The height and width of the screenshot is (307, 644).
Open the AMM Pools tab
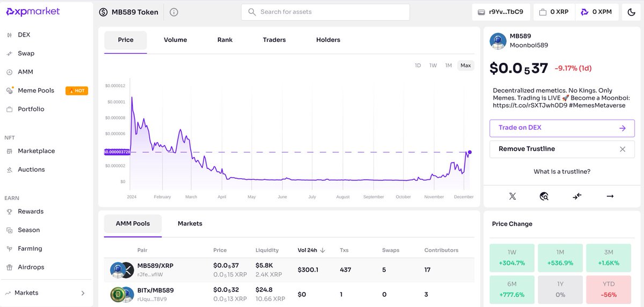[133, 224]
